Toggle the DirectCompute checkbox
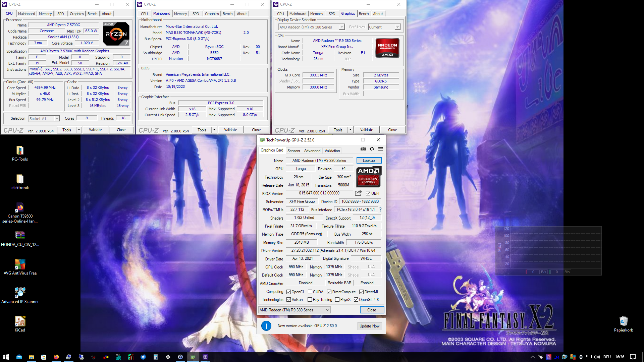 329,292
